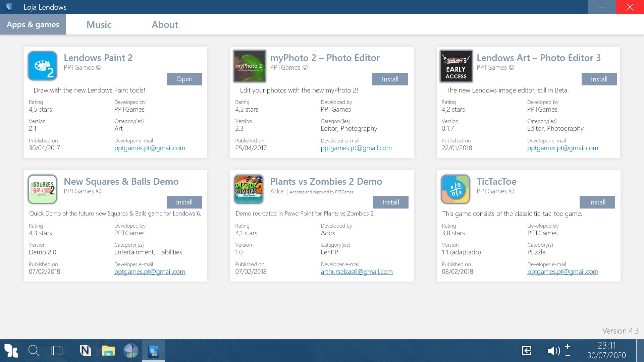
Task: Click the Plants vs Zombies 2 icon
Action: click(x=249, y=189)
